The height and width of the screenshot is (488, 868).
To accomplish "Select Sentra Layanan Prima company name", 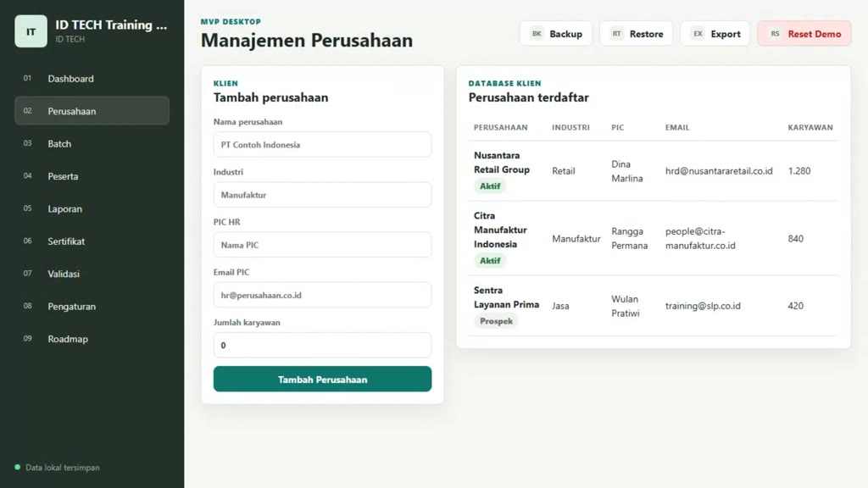I will click(506, 297).
